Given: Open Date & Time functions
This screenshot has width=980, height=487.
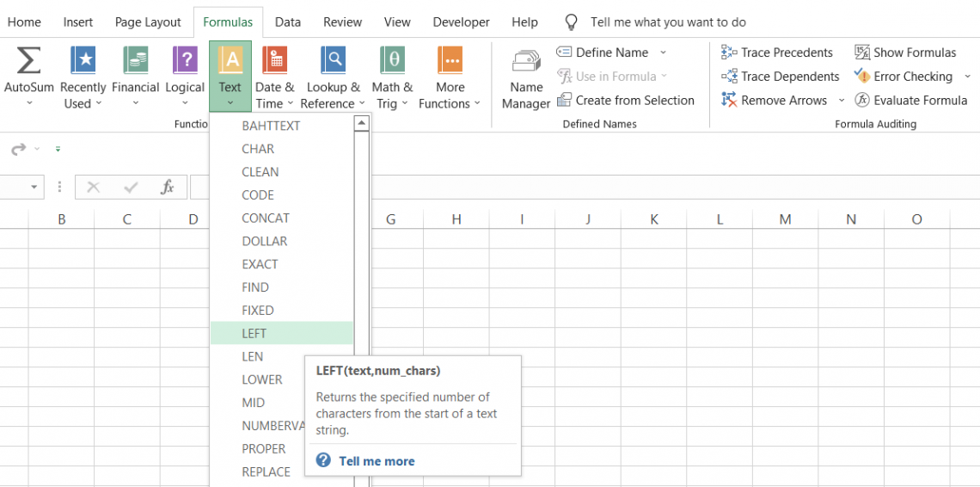Looking at the screenshot, I should [x=274, y=61].
